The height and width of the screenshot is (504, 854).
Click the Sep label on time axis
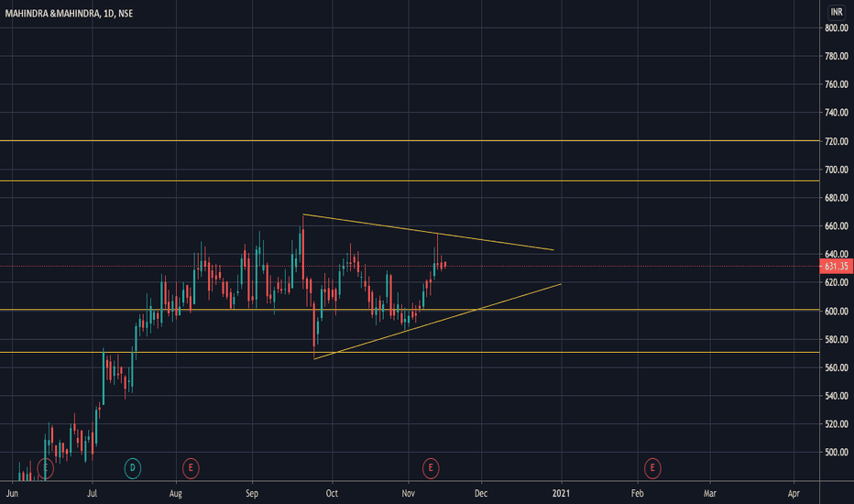coord(252,494)
